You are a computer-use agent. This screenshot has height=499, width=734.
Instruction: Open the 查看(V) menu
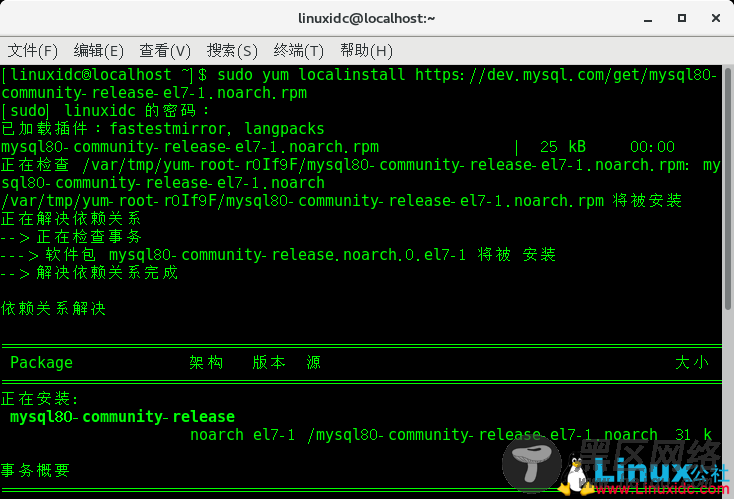165,51
